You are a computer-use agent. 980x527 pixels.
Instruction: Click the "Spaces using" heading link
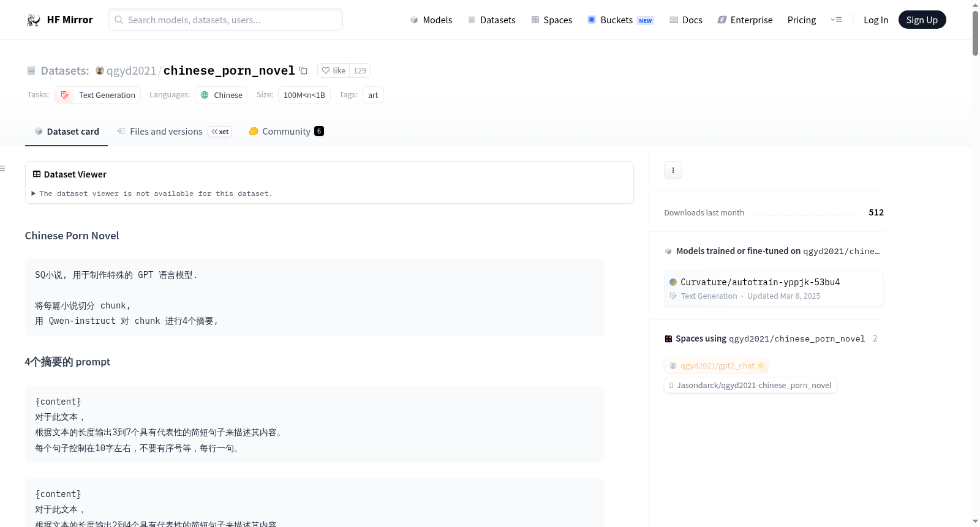point(771,338)
